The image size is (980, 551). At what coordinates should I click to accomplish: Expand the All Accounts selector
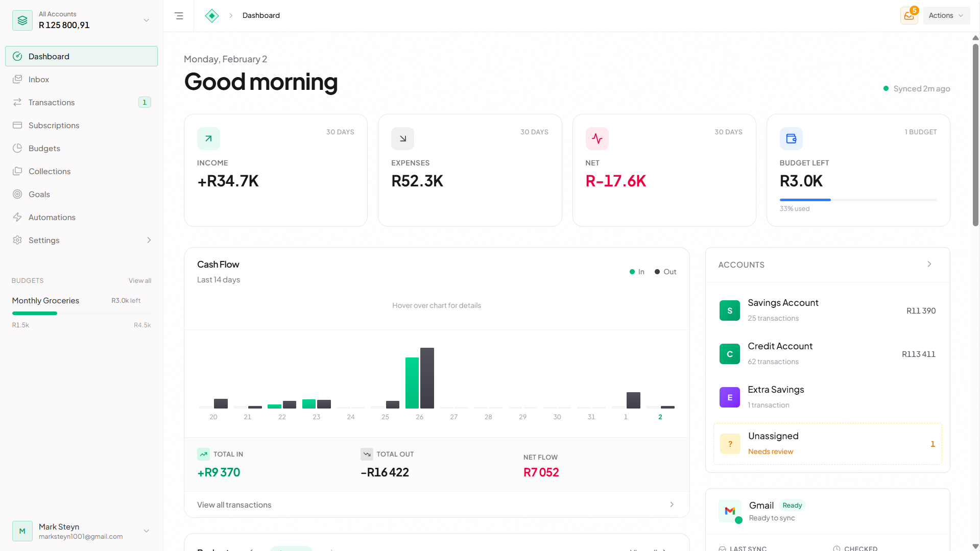146,20
